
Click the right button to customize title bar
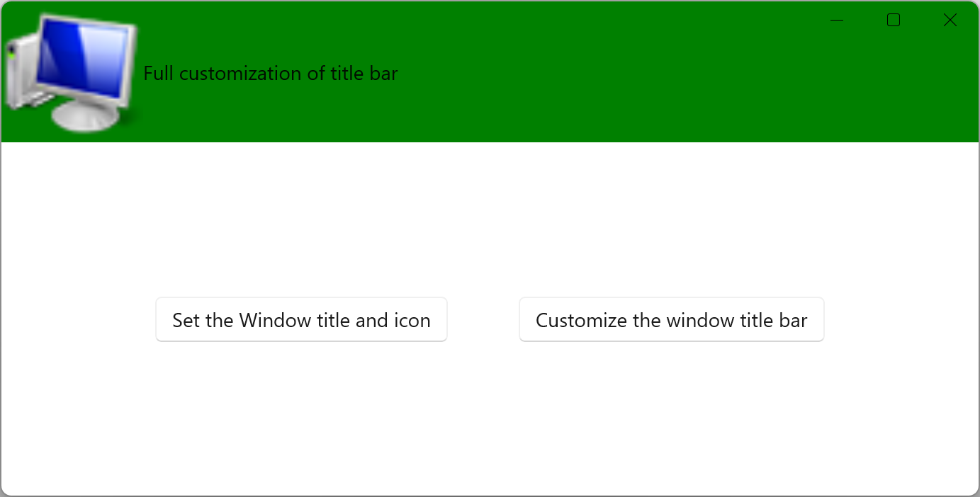click(x=671, y=319)
